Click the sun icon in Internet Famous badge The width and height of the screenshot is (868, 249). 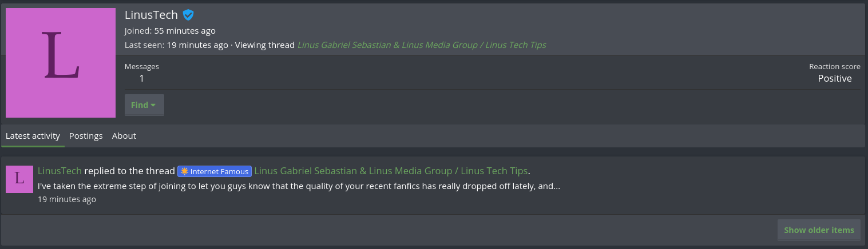pos(184,171)
